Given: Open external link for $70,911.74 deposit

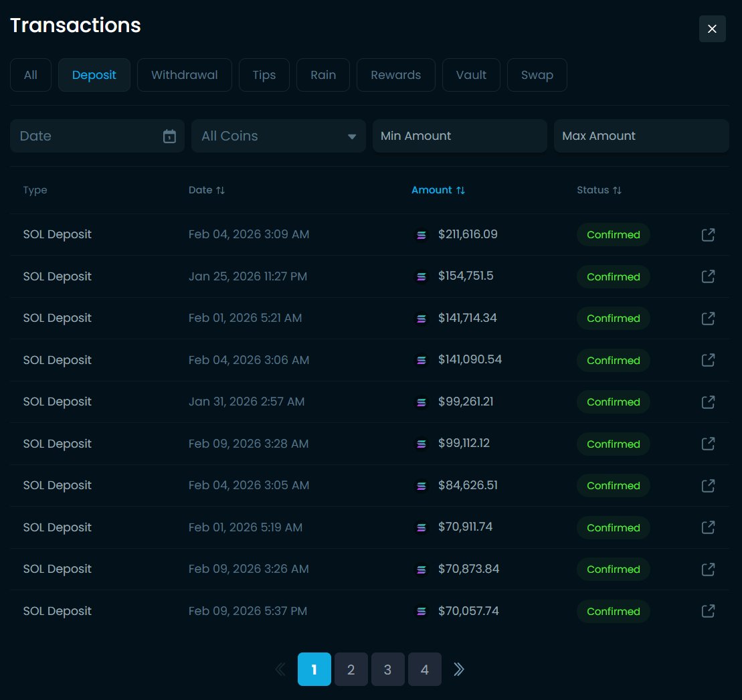Looking at the screenshot, I should coord(708,527).
